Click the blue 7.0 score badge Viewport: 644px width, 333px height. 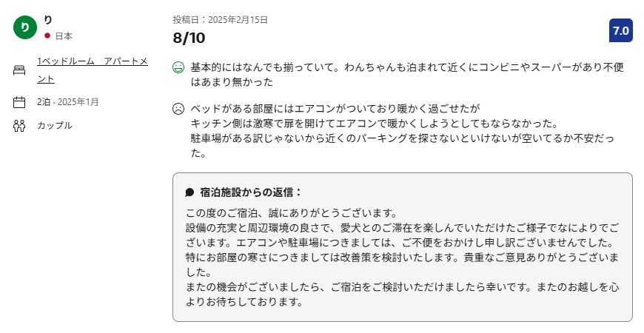pyautogui.click(x=620, y=31)
